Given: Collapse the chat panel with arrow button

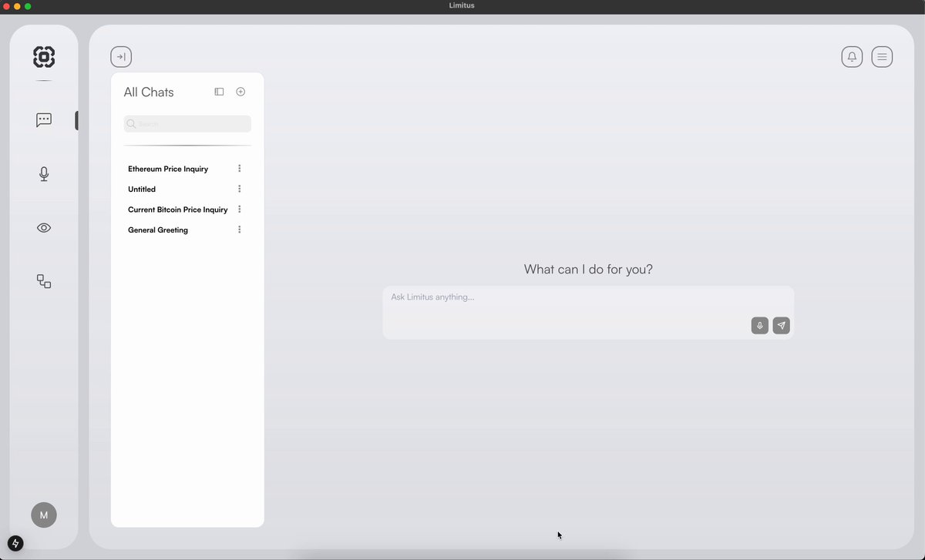Looking at the screenshot, I should click(121, 57).
